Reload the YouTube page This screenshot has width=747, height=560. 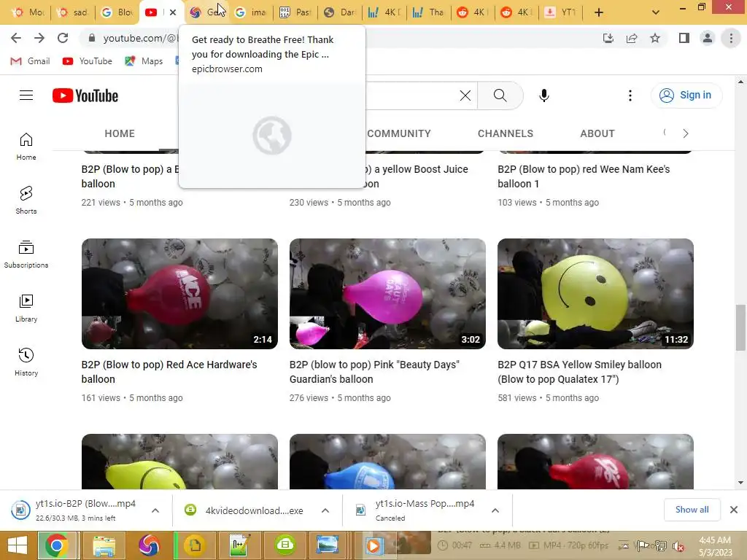pyautogui.click(x=63, y=38)
